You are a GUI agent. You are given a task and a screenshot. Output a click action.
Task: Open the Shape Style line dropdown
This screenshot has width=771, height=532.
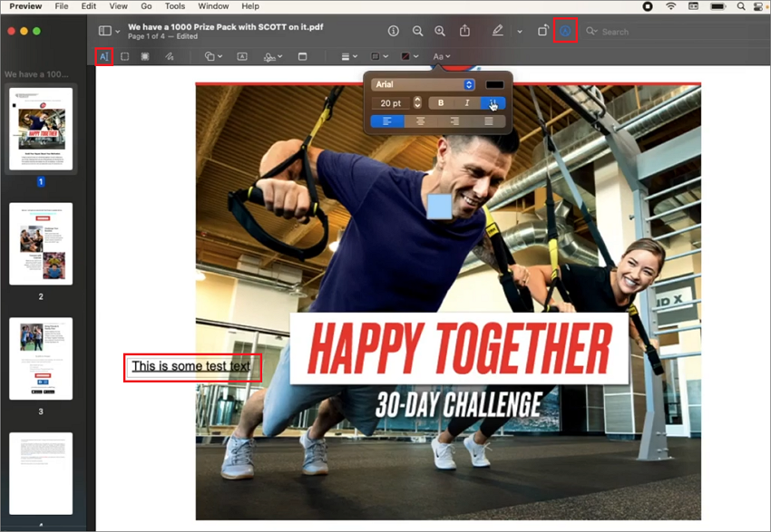[x=349, y=56]
